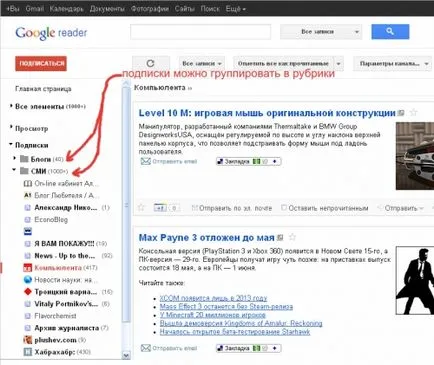434x365 pixels.
Task: Click the star icon in Level 10 M footer bar
Action: click(x=141, y=208)
